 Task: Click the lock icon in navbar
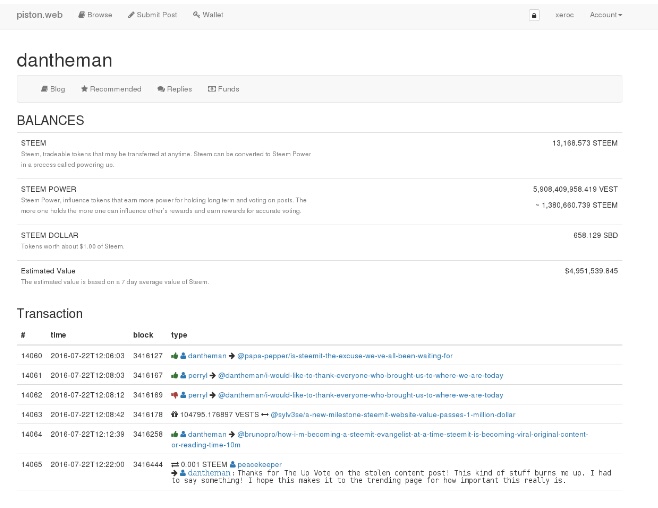click(534, 15)
